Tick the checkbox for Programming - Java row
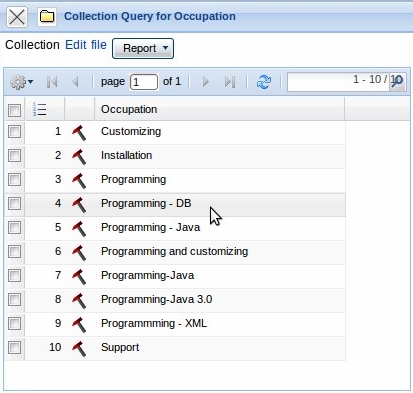 pos(14,228)
